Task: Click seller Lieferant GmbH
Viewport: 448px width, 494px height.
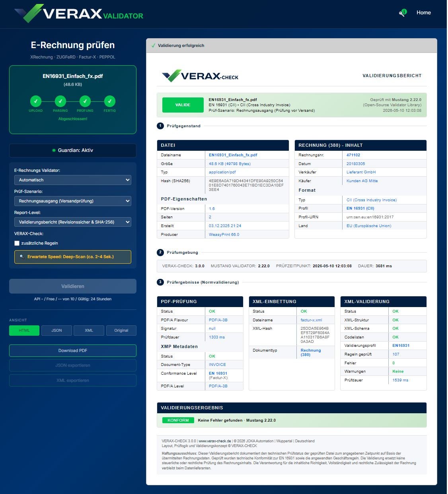Action: (x=361, y=172)
